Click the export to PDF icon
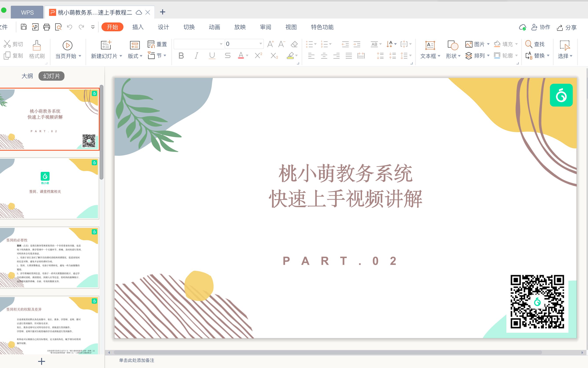Viewport: 588px width, 368px height. tap(35, 27)
